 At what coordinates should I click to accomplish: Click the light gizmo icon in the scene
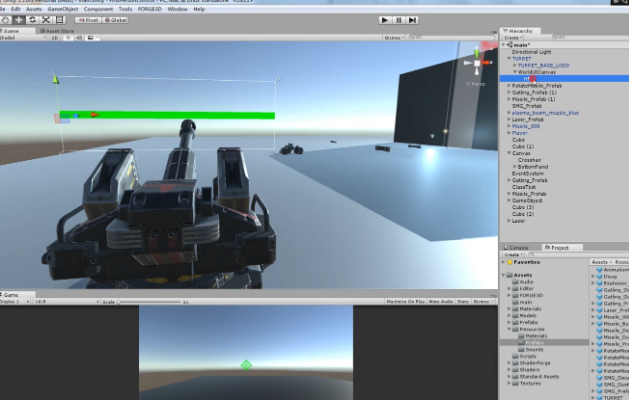445,131
